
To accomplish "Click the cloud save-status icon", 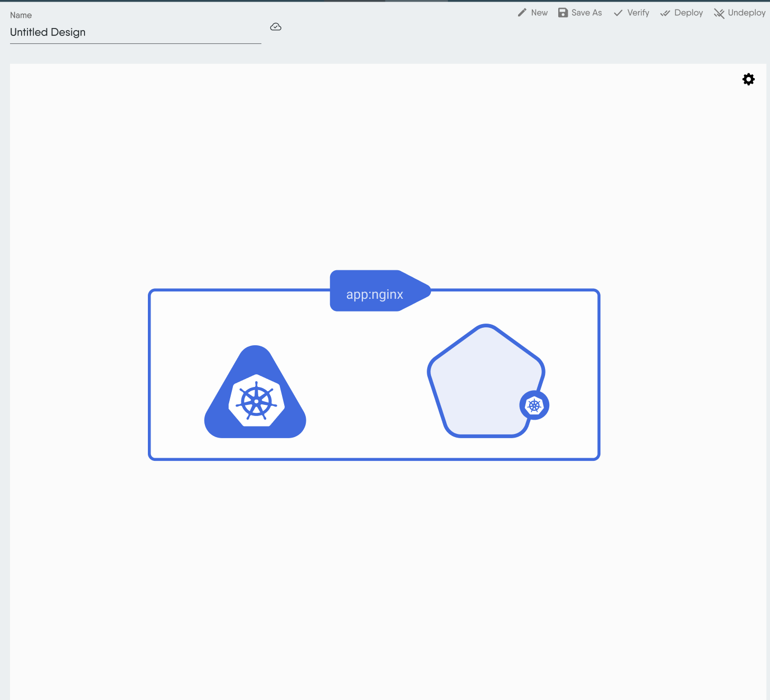I will pyautogui.click(x=276, y=26).
